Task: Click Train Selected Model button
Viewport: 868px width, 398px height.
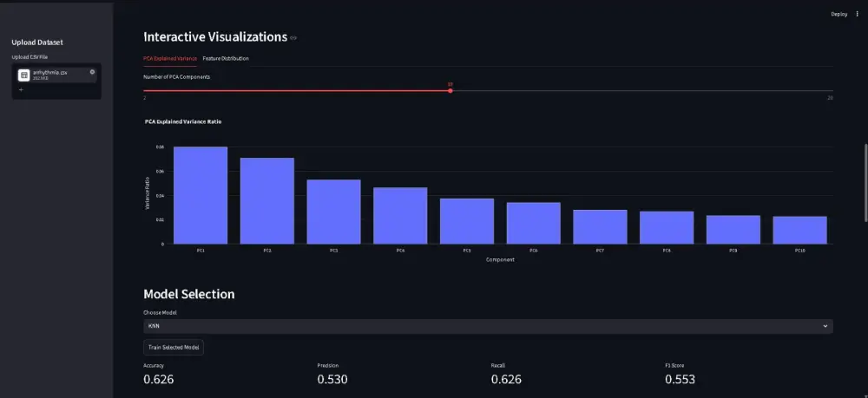Action: (x=174, y=347)
